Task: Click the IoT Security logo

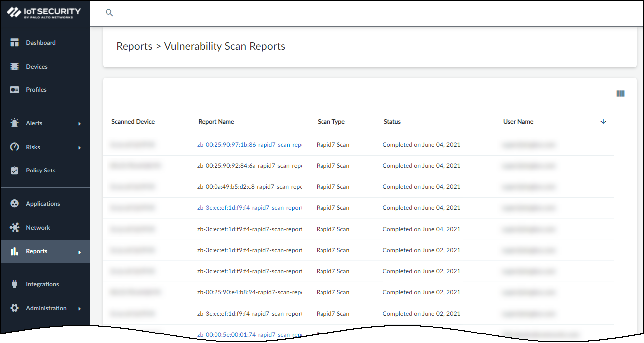Action: pyautogui.click(x=44, y=13)
